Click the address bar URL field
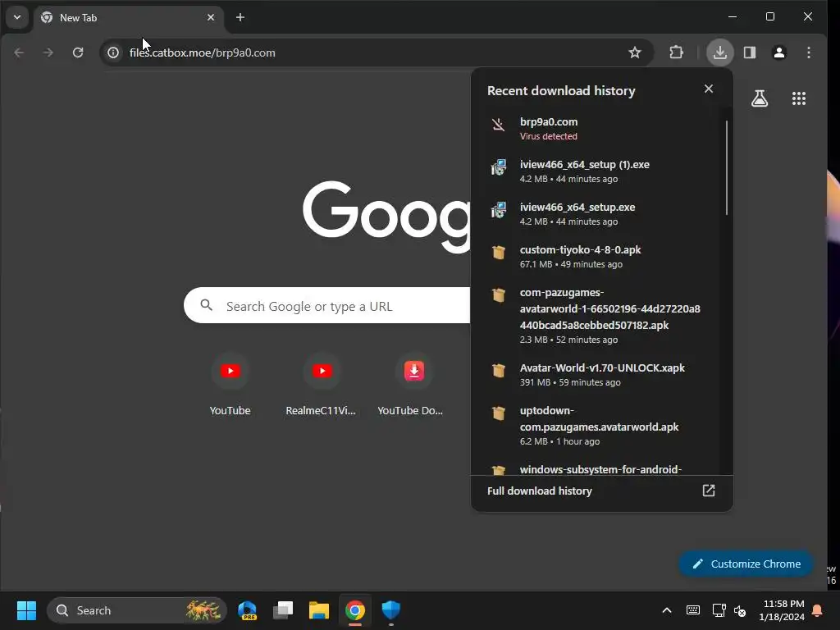This screenshot has height=630, width=840. (x=375, y=52)
